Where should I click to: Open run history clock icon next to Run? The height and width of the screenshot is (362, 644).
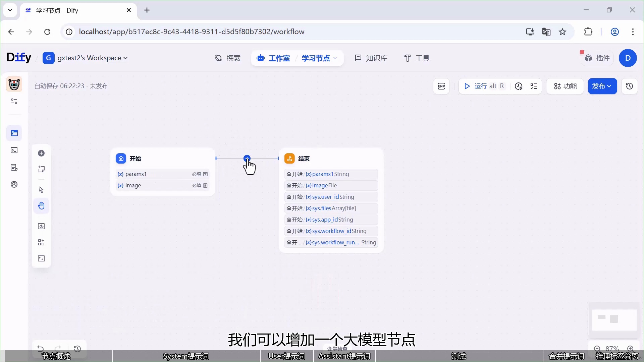pos(519,86)
